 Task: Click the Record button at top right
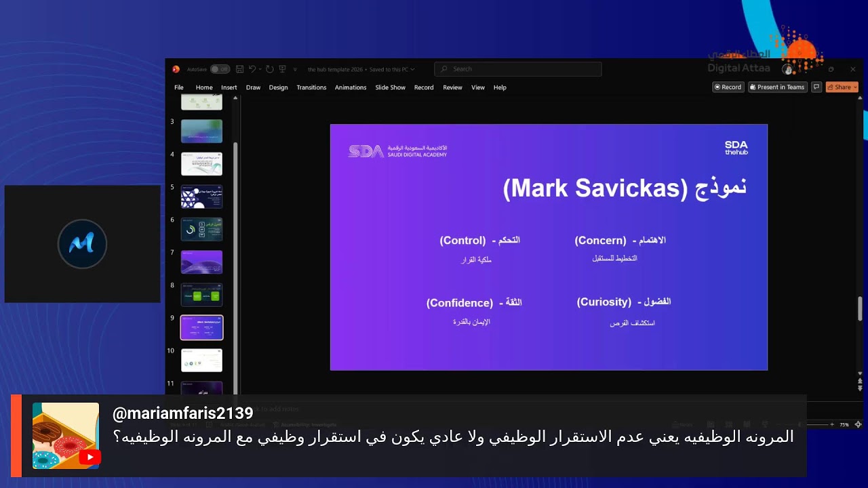[x=728, y=87]
